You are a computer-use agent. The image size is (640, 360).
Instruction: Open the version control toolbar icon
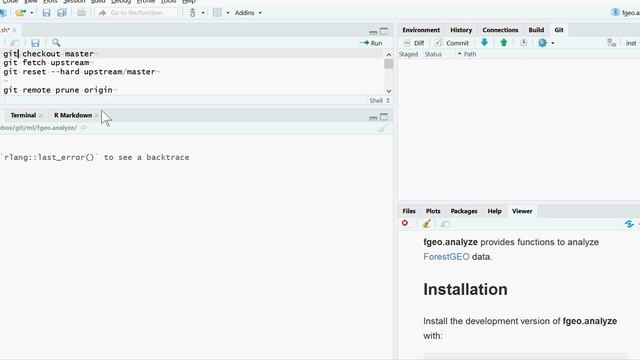(x=192, y=13)
